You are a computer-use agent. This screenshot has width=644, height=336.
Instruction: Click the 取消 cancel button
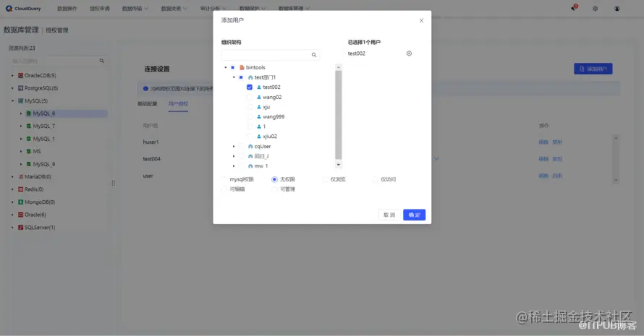coord(389,215)
